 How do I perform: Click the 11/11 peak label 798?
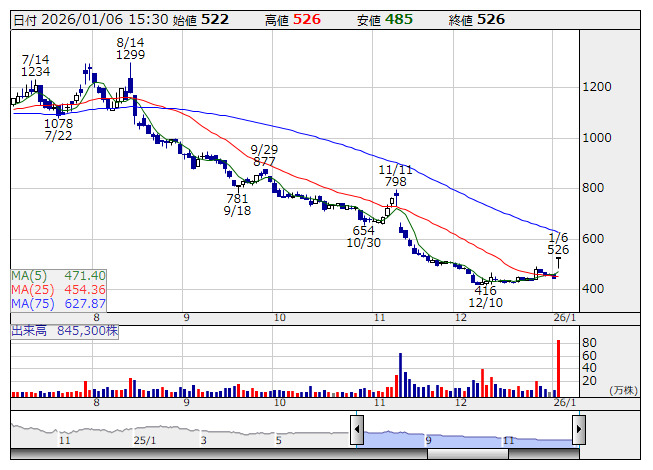pyautogui.click(x=395, y=176)
